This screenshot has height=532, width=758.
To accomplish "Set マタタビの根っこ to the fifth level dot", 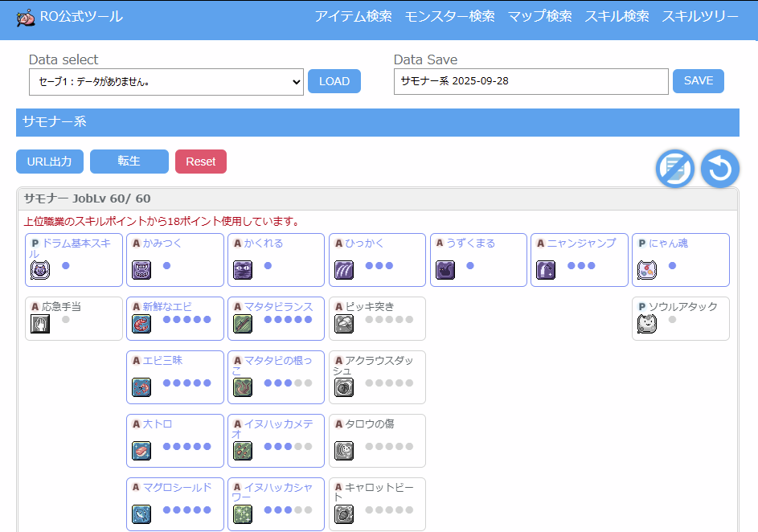I will [x=308, y=383].
